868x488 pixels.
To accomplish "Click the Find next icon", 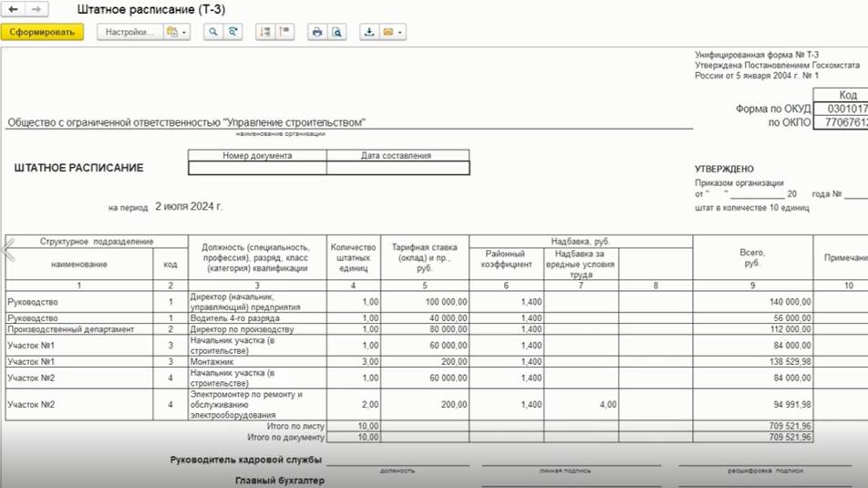I will tap(233, 32).
